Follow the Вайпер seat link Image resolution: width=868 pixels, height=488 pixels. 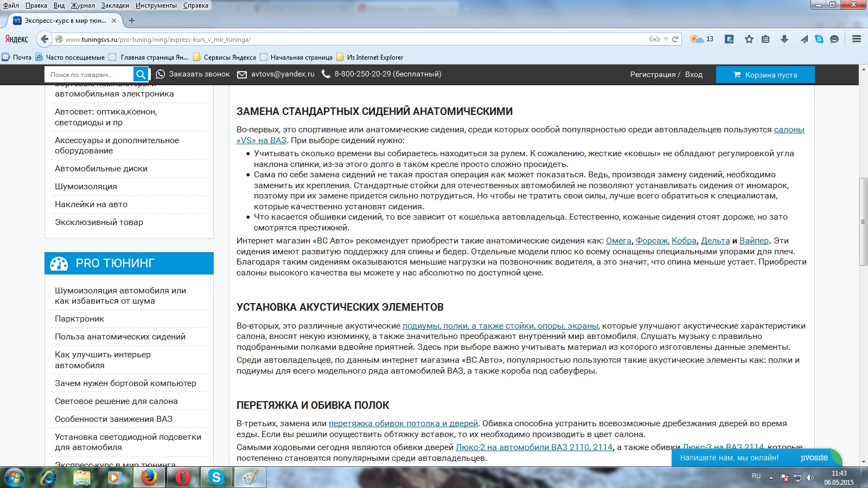coord(754,241)
